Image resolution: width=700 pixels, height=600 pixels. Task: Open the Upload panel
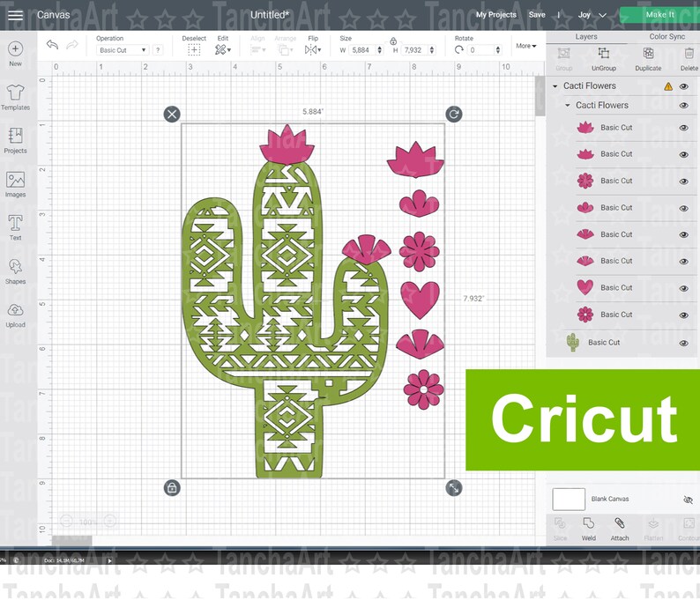(x=15, y=309)
